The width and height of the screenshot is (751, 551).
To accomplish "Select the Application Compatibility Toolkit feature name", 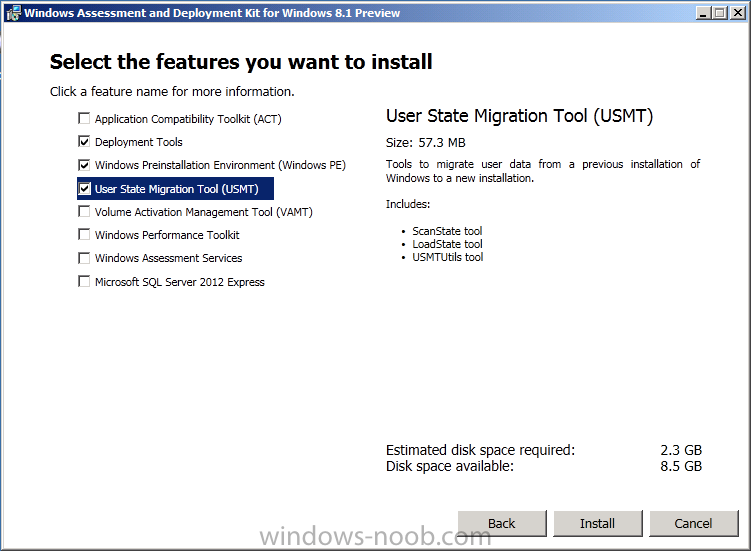I will point(187,119).
